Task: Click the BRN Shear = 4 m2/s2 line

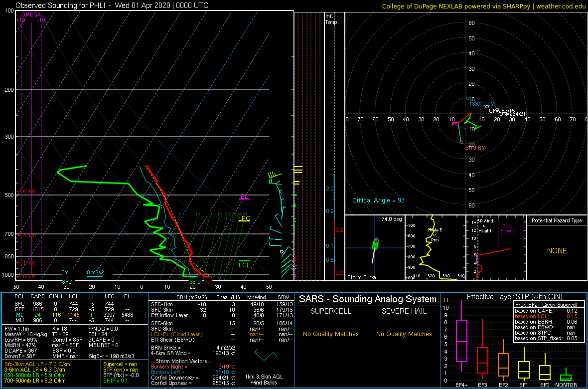Action: [x=193, y=348]
